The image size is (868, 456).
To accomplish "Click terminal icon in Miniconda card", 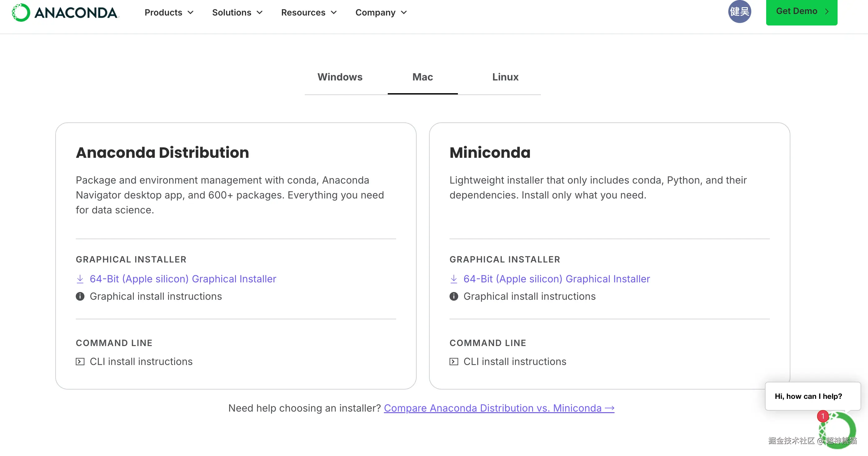I will (x=454, y=362).
